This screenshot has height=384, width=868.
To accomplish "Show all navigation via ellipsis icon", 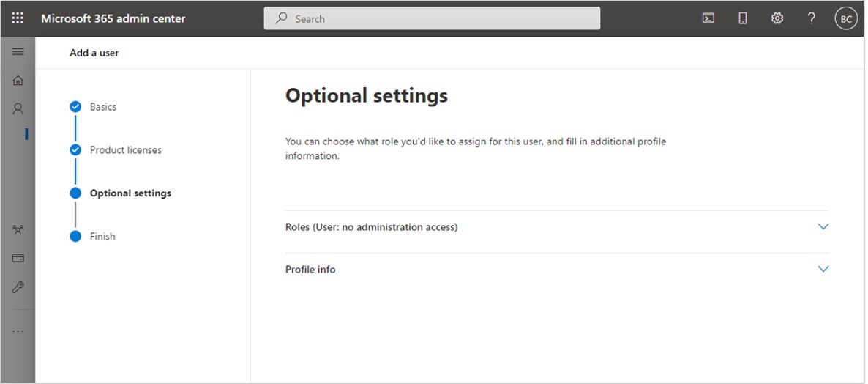I will tap(18, 331).
